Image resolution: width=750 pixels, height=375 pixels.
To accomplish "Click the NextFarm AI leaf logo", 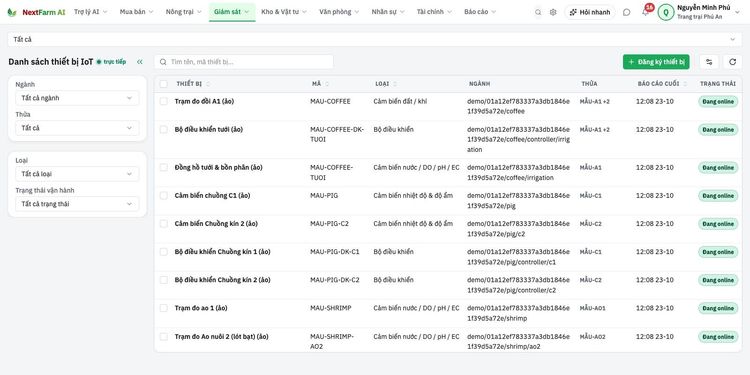I will coord(11,12).
